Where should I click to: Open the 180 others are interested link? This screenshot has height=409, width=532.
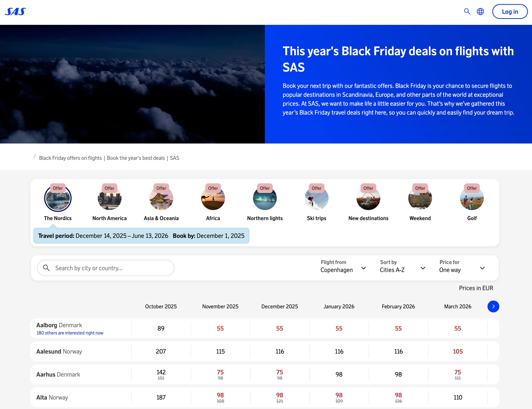[x=69, y=333]
